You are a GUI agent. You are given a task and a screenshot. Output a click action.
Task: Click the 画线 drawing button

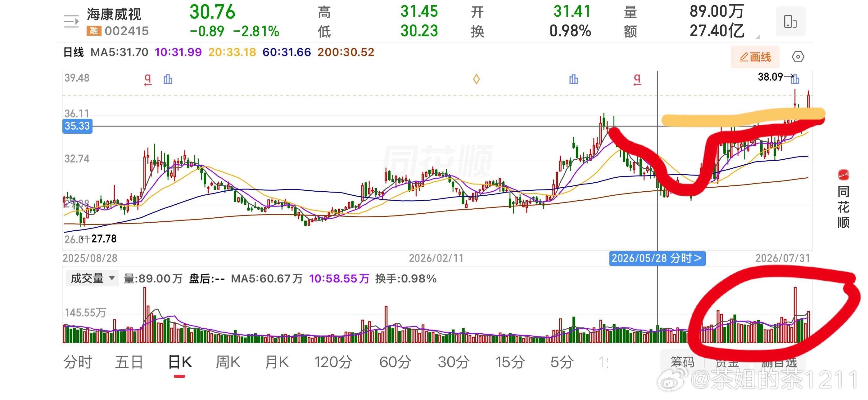coord(755,57)
